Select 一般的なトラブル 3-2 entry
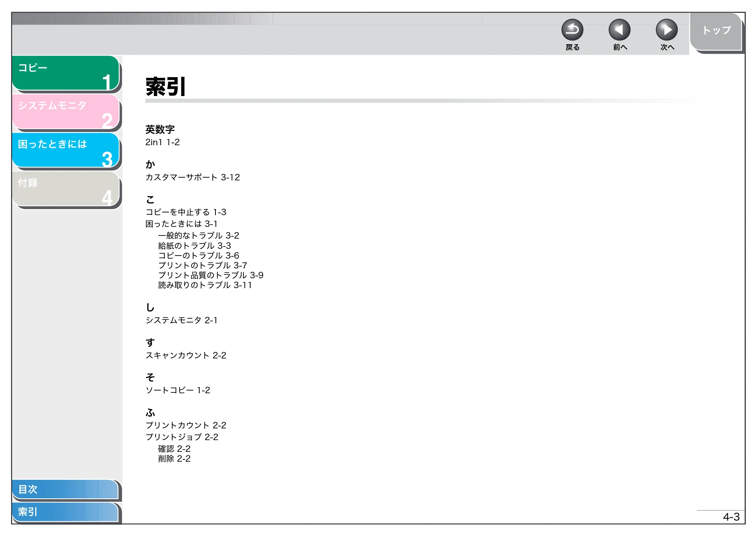 coord(198,236)
